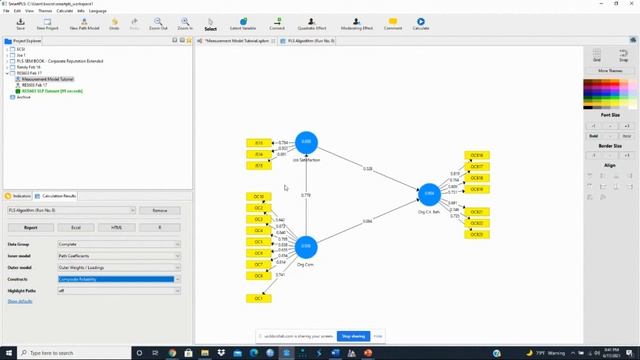Open the Inner model dropdown
The image size is (640, 360).
pyautogui.click(x=119, y=256)
